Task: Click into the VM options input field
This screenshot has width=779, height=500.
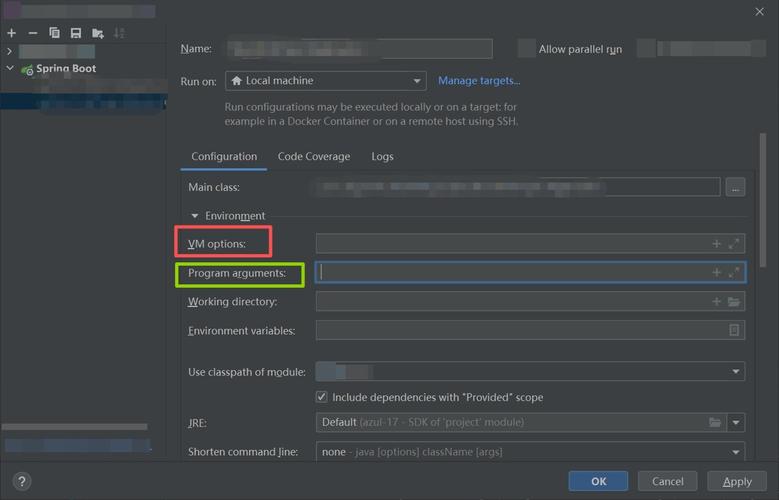Action: click(510, 243)
